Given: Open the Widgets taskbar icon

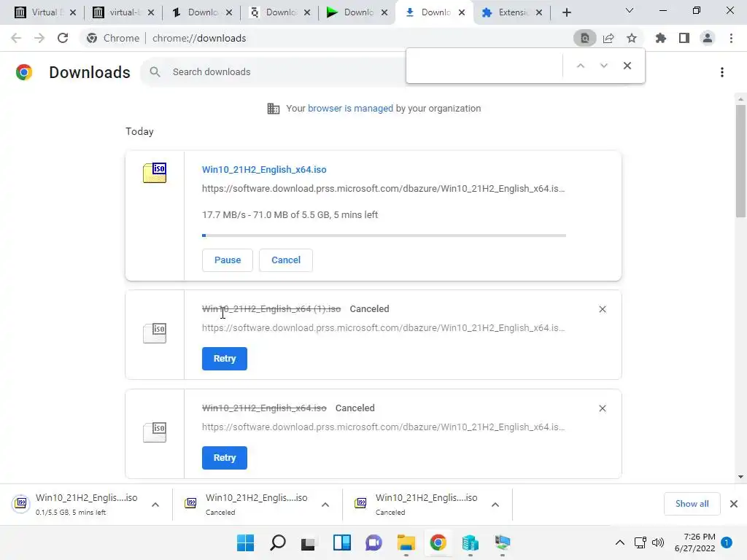Looking at the screenshot, I should [342, 542].
